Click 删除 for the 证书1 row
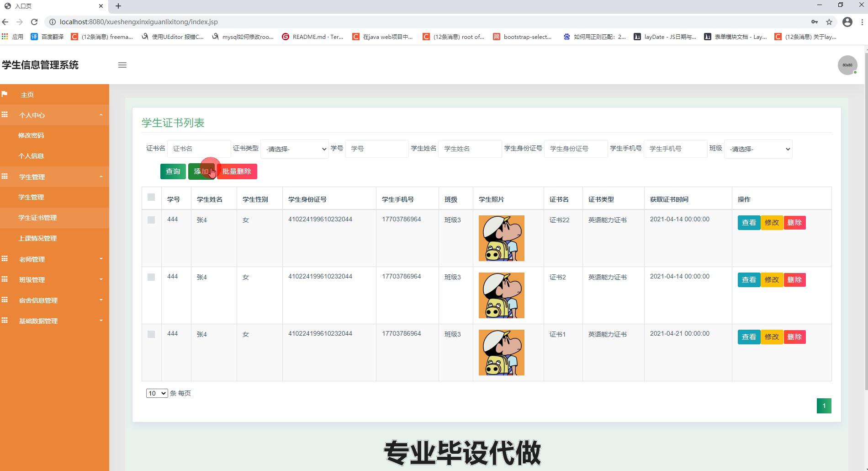Screen dimensions: 868x471 click(794, 337)
